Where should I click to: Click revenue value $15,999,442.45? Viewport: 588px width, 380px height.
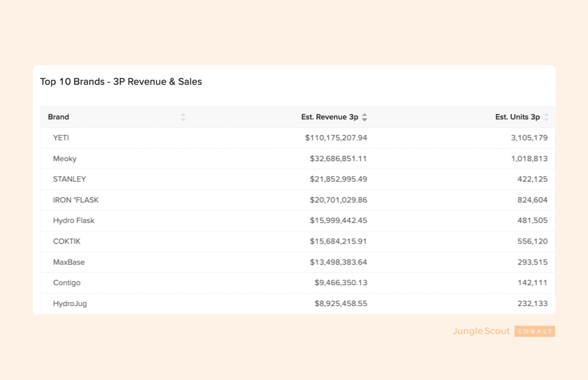(x=338, y=220)
